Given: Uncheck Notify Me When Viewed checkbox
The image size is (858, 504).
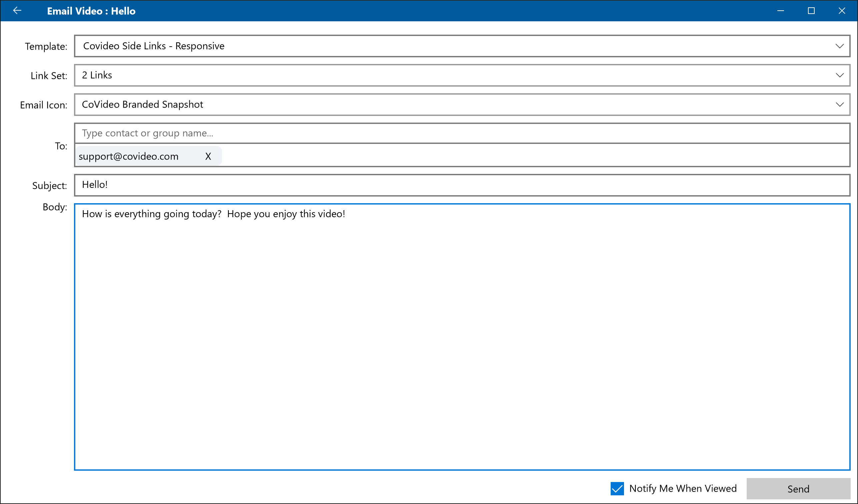Looking at the screenshot, I should pyautogui.click(x=617, y=489).
